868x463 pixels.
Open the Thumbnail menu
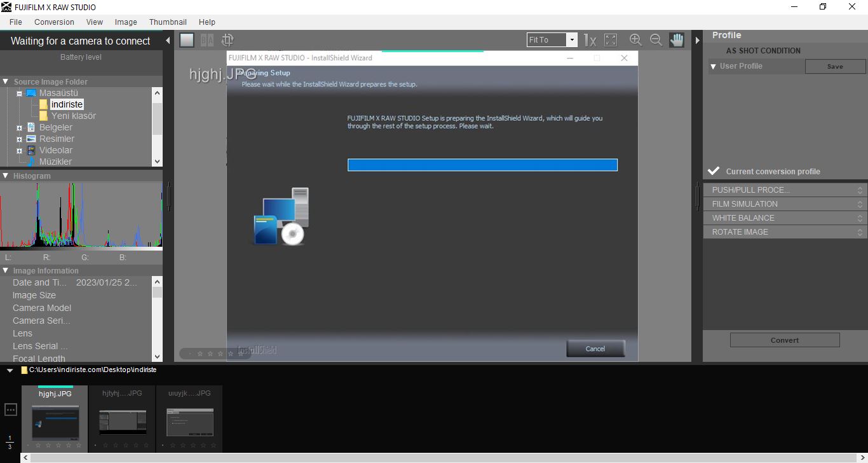coord(168,22)
